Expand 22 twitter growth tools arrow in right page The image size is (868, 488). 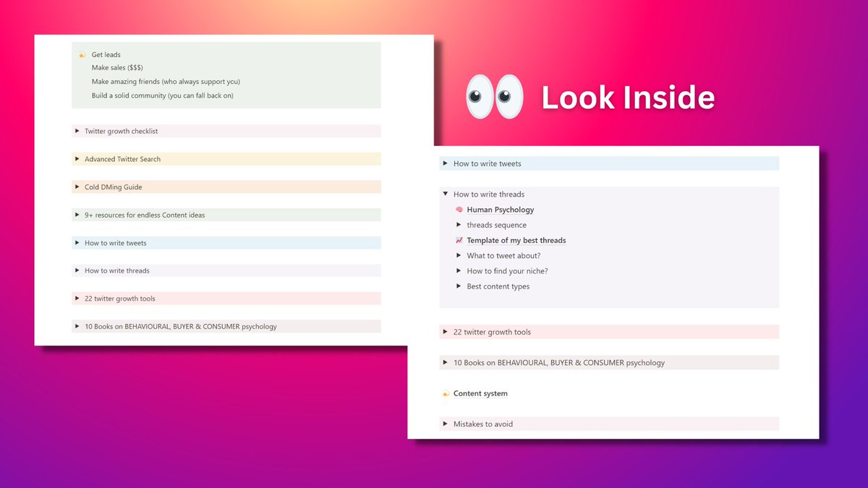(446, 332)
